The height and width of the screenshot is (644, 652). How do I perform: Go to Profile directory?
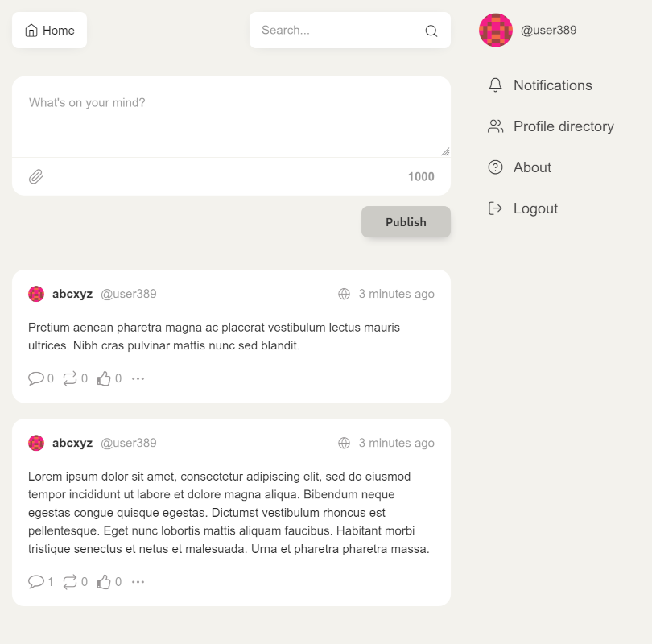pos(551,126)
